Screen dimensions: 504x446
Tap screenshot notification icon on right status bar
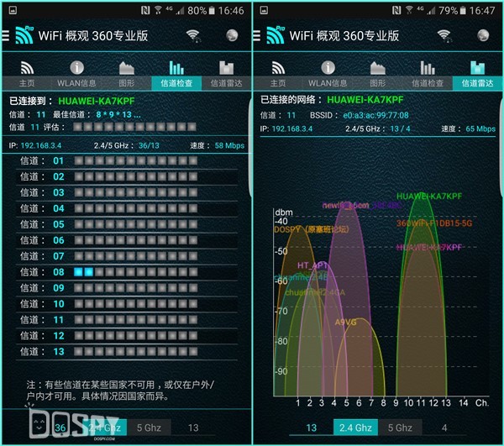[264, 10]
